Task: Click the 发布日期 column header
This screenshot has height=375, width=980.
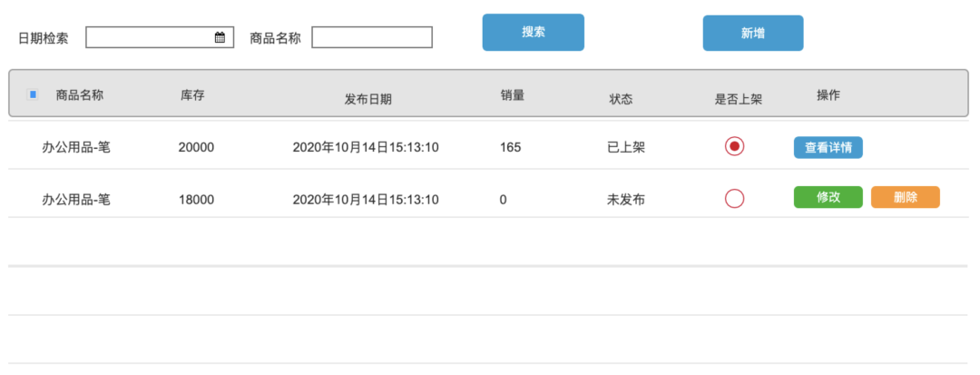Action: click(x=368, y=99)
